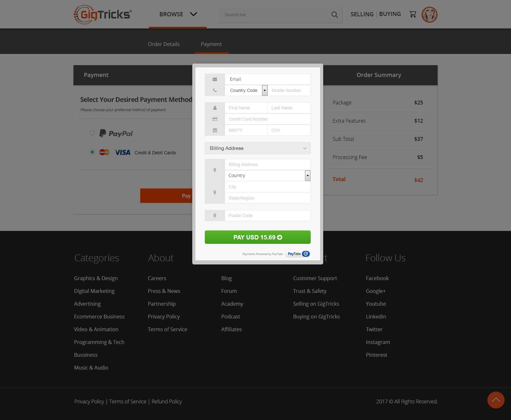Click the calendar icon beside MM/YY
This screenshot has width=511, height=420.
(x=215, y=130)
